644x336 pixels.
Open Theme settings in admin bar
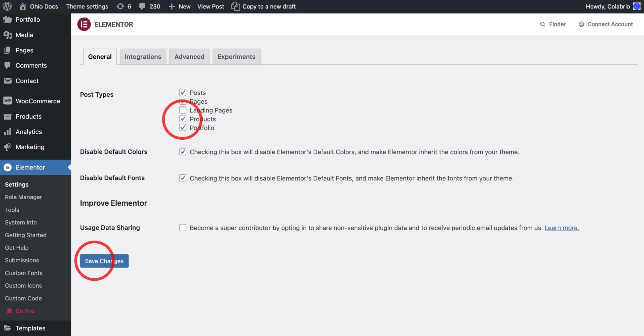87,6
